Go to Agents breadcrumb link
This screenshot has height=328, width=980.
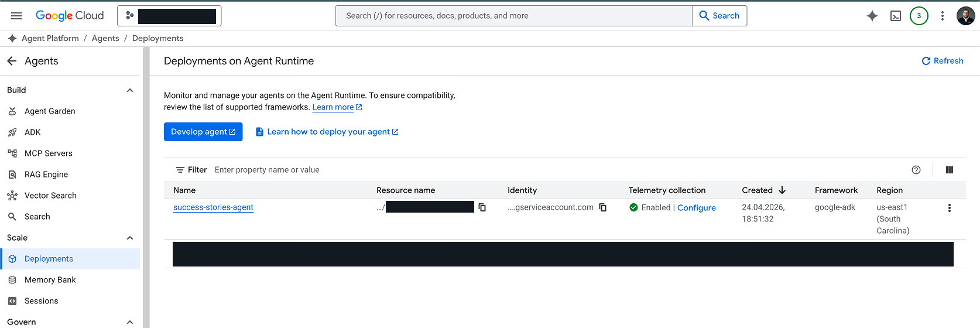point(105,38)
